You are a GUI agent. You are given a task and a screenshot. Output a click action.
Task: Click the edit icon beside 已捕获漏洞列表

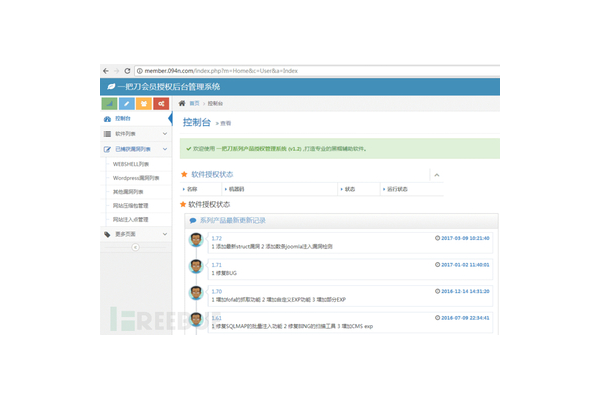pos(107,149)
